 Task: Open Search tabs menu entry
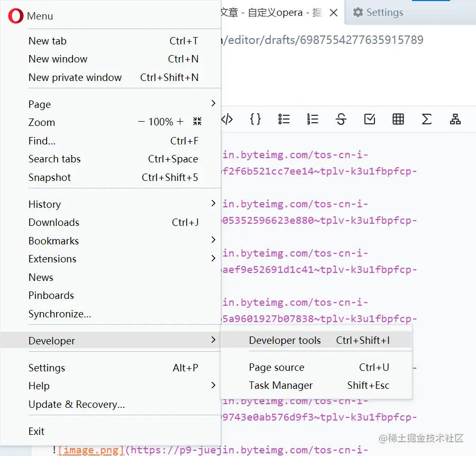pos(111,159)
